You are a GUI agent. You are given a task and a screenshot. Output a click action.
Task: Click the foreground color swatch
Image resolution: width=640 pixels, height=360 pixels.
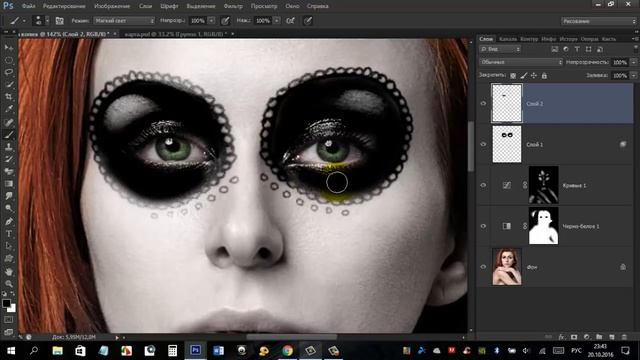point(6,303)
